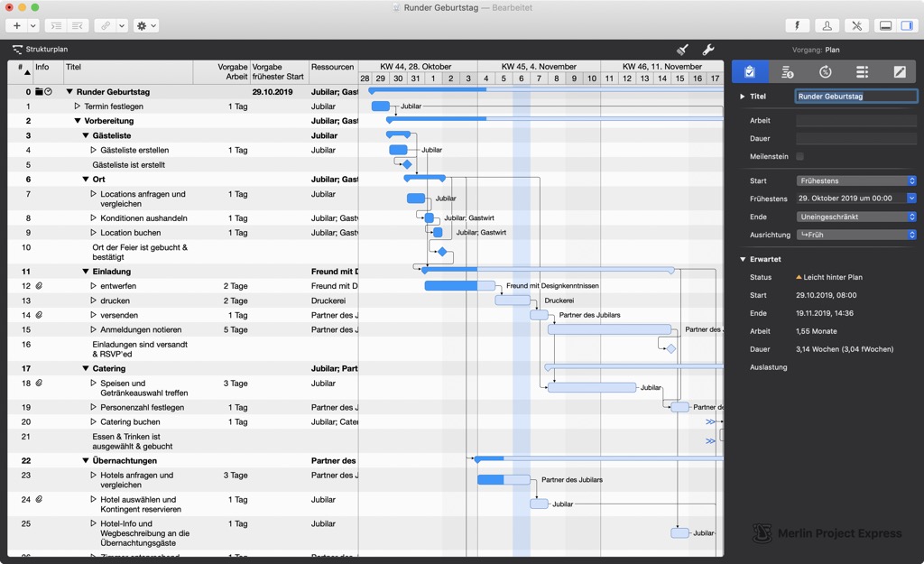This screenshot has height=564, width=924.
Task: Switch to the cost inspector tab
Action: (x=788, y=71)
